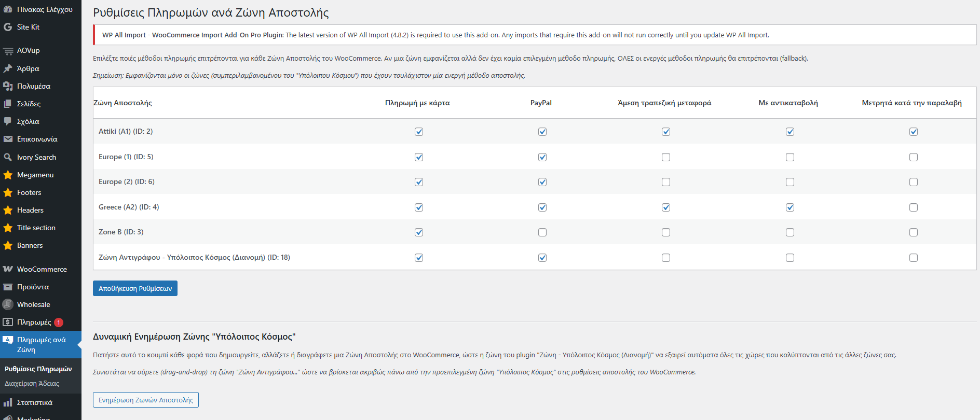Check PayPal for Zone B
This screenshot has height=420, width=980.
point(542,232)
